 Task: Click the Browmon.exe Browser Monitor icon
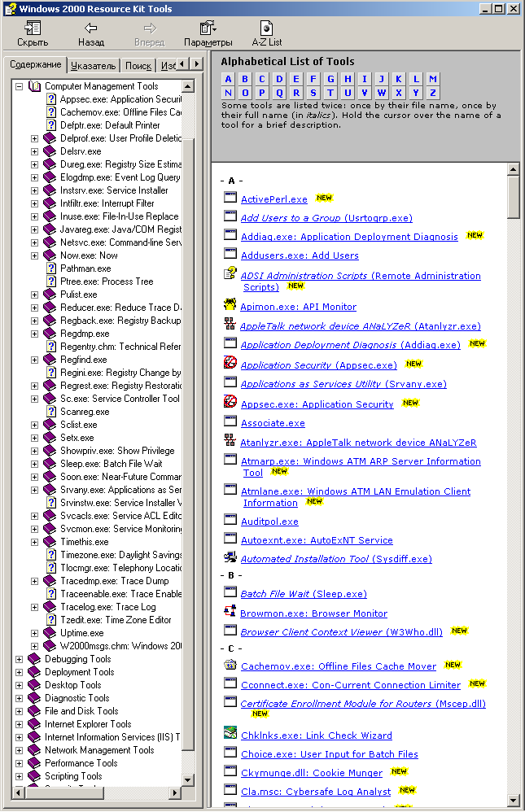pyautogui.click(x=230, y=611)
